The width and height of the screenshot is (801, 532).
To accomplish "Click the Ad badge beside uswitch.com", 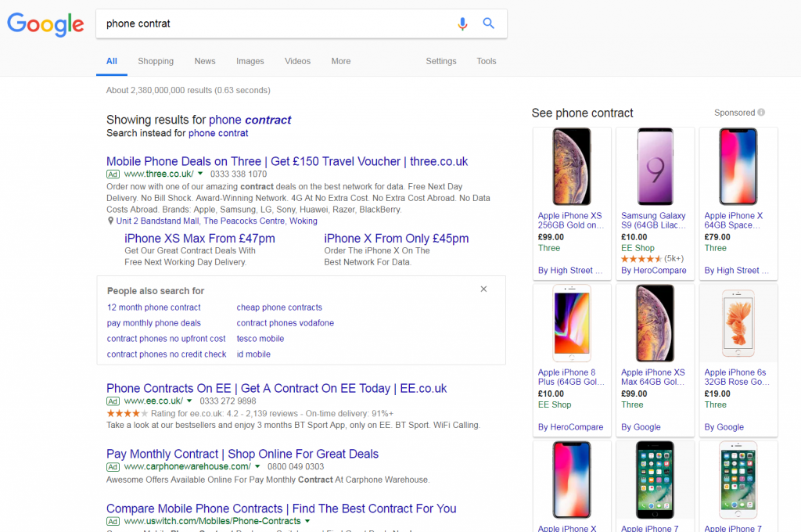I will (x=113, y=521).
